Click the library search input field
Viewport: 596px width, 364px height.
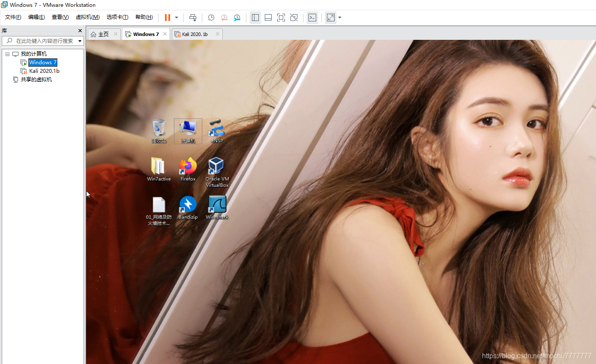(42, 41)
